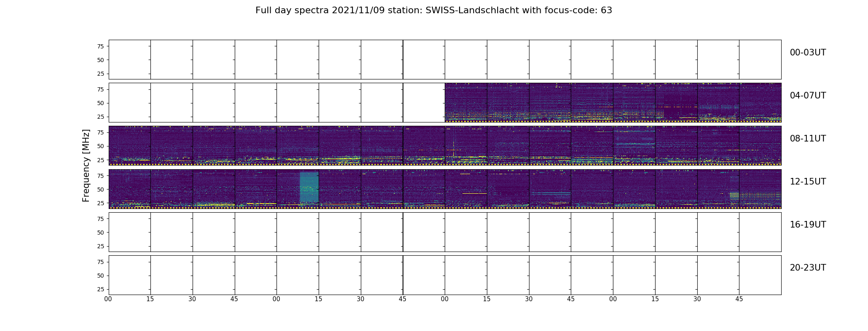Click the 25 tick label of the 16-19UT row

point(100,246)
